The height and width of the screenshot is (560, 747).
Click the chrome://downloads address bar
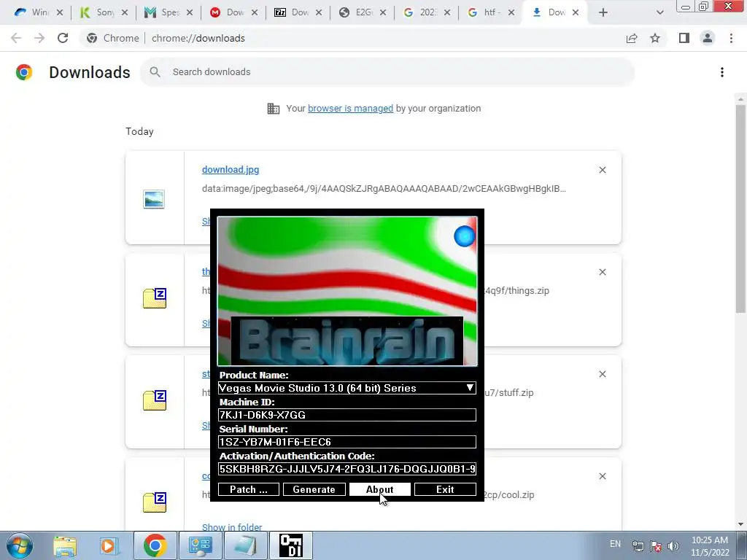click(x=198, y=38)
